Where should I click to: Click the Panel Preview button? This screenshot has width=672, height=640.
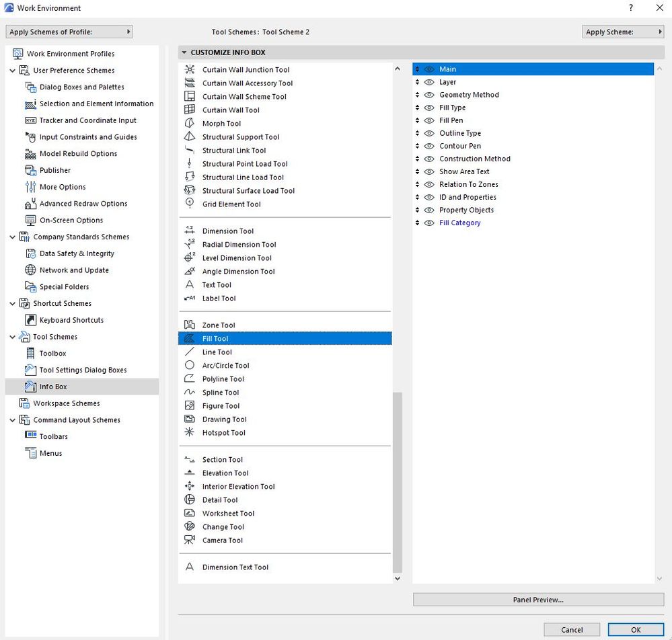coord(538,600)
